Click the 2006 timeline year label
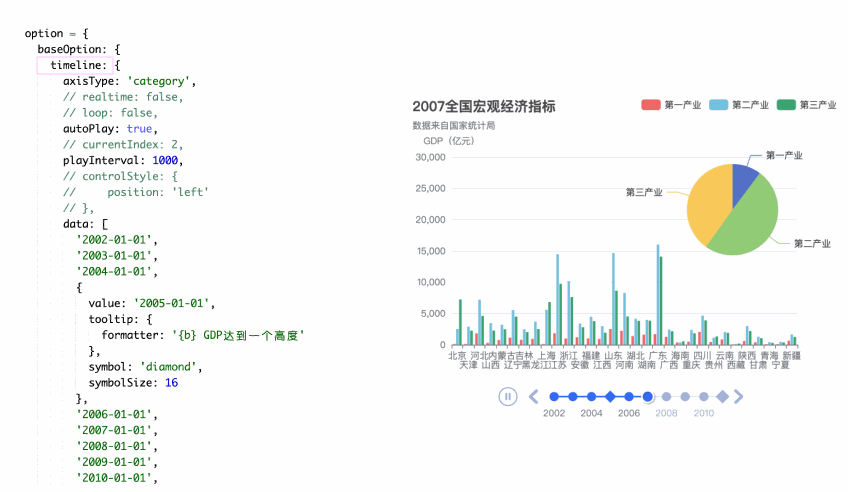This screenshot has height=492, width=848. [x=628, y=413]
